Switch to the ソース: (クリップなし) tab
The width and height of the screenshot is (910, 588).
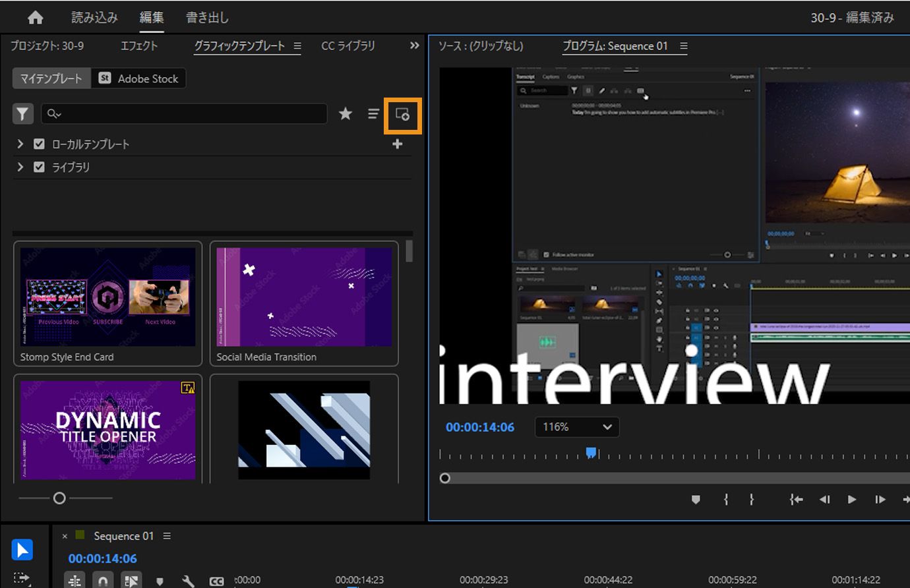(481, 45)
